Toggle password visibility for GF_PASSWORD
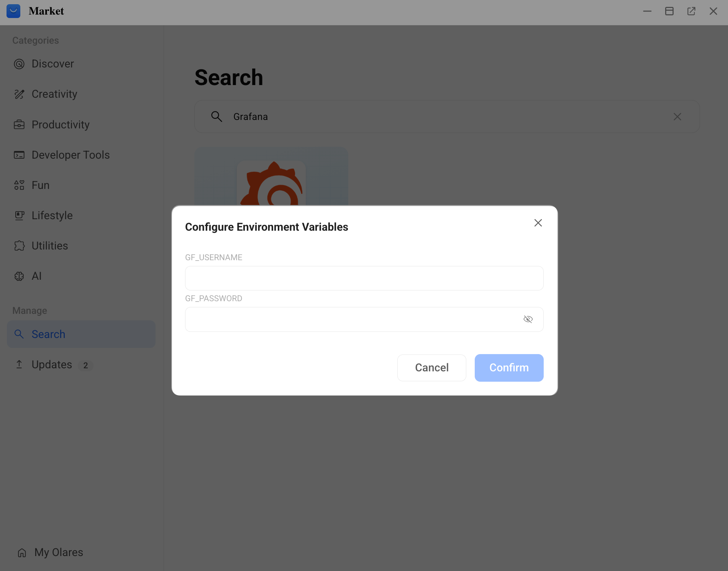Screen dimensions: 728x571 [528, 319]
